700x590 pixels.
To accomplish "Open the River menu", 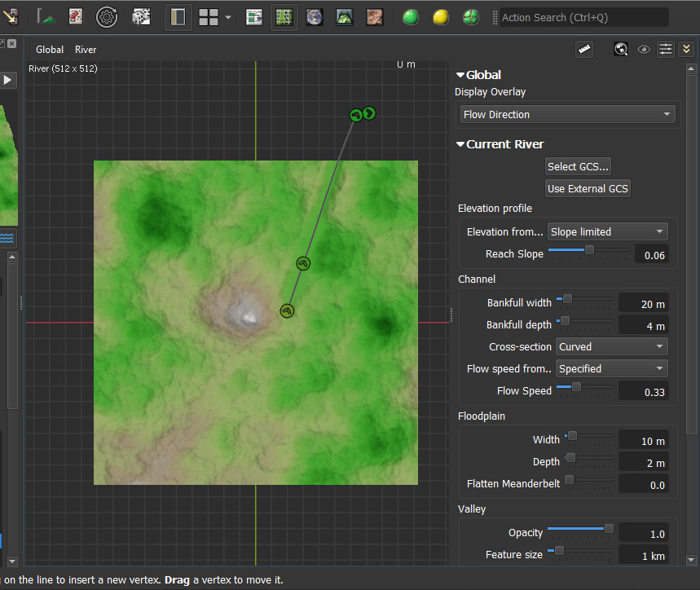I will coord(86,50).
